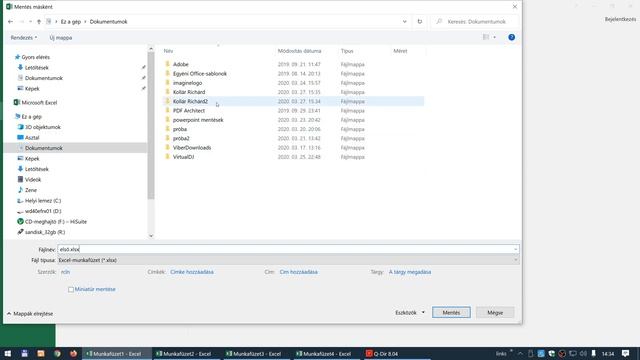This screenshot has height=360, width=640.
Task: Open 3D objektumok folder
Action: (x=42, y=127)
